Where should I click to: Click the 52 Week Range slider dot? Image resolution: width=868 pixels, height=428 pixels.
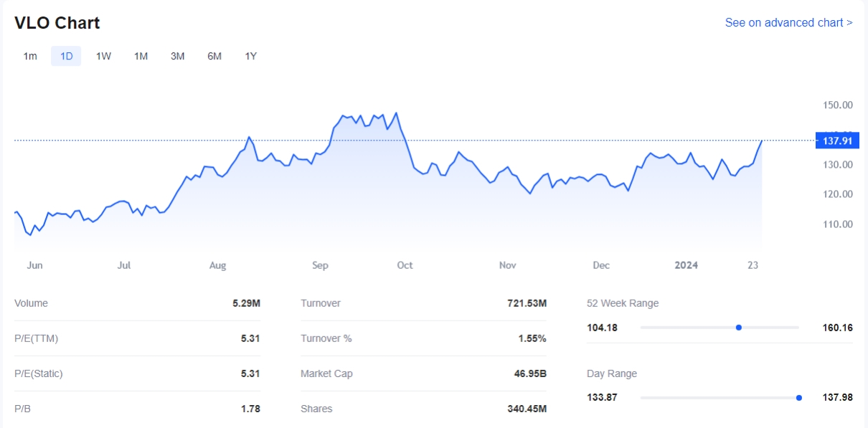tap(738, 328)
